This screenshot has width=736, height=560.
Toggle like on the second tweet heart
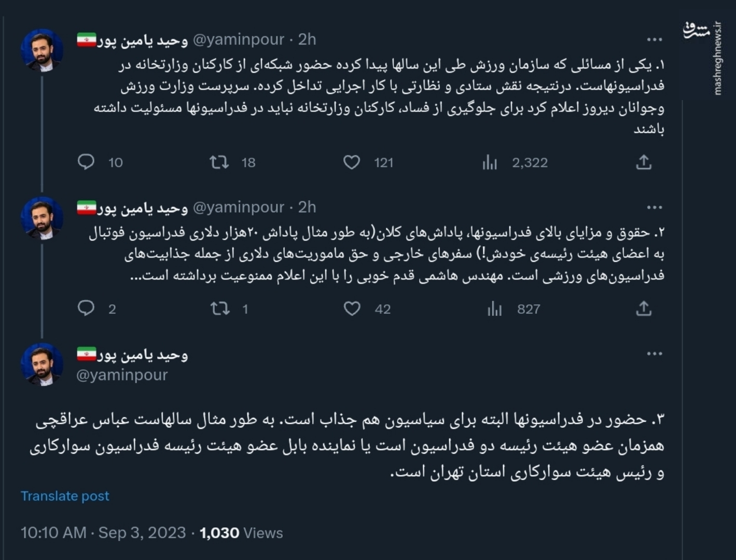(x=352, y=309)
